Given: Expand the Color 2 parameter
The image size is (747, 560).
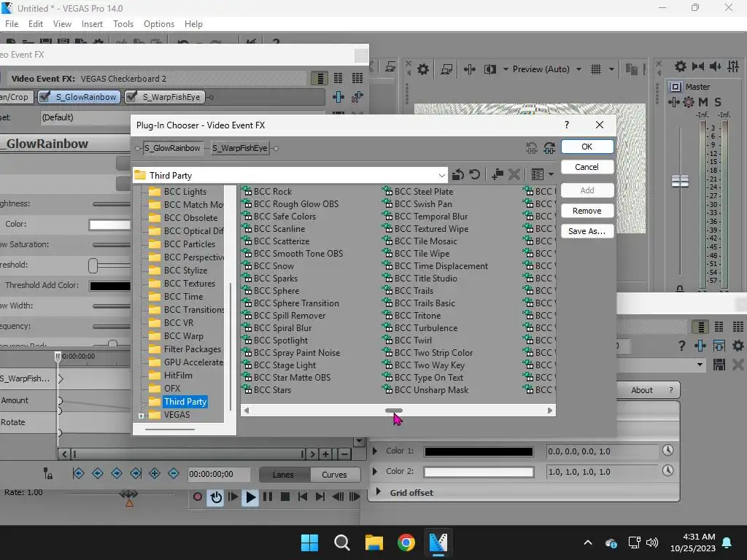Looking at the screenshot, I should (x=375, y=471).
